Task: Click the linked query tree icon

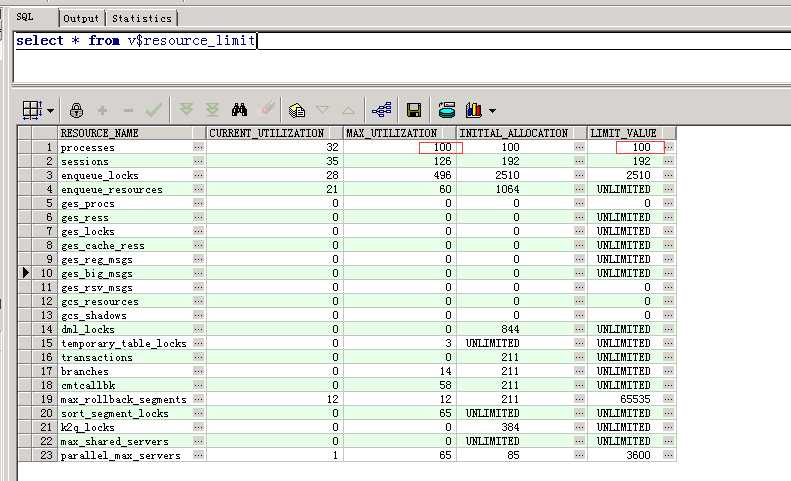Action: (381, 110)
